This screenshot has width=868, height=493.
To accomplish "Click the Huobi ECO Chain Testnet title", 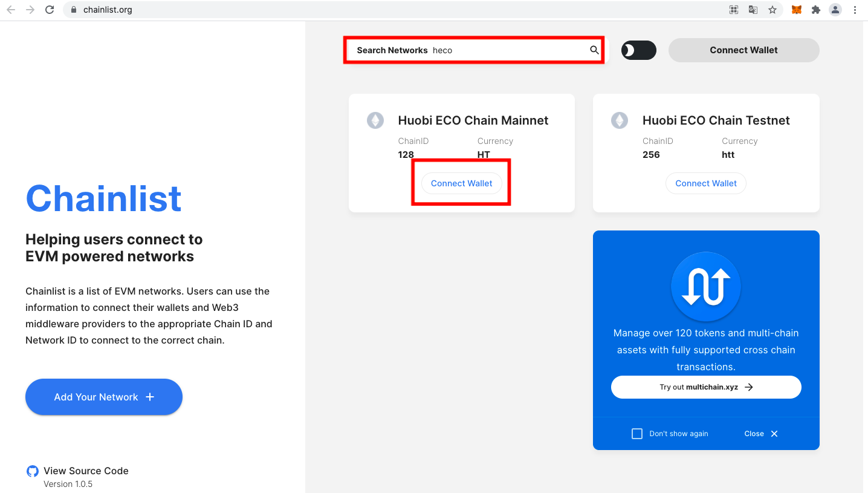I will [716, 120].
